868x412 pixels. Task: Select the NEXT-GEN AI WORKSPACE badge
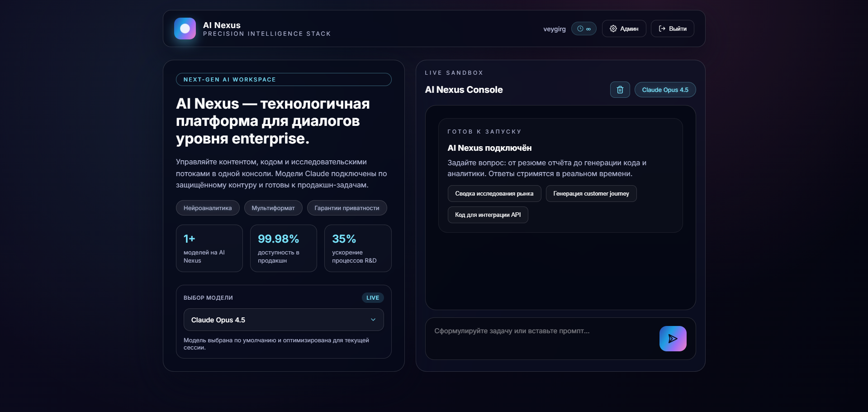[284, 79]
